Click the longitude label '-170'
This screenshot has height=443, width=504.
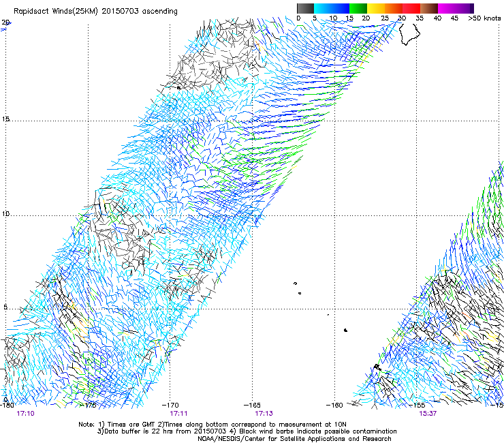pos(170,406)
